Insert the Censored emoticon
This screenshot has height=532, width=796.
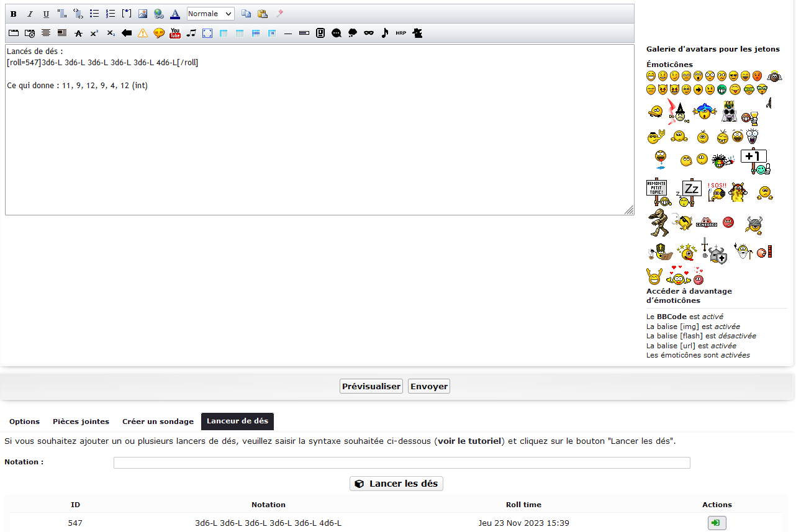click(707, 222)
